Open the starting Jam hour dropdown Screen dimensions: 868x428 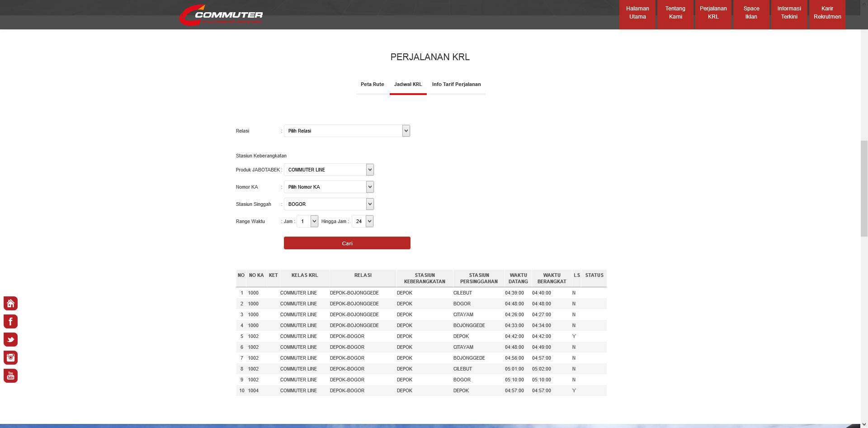[307, 221]
